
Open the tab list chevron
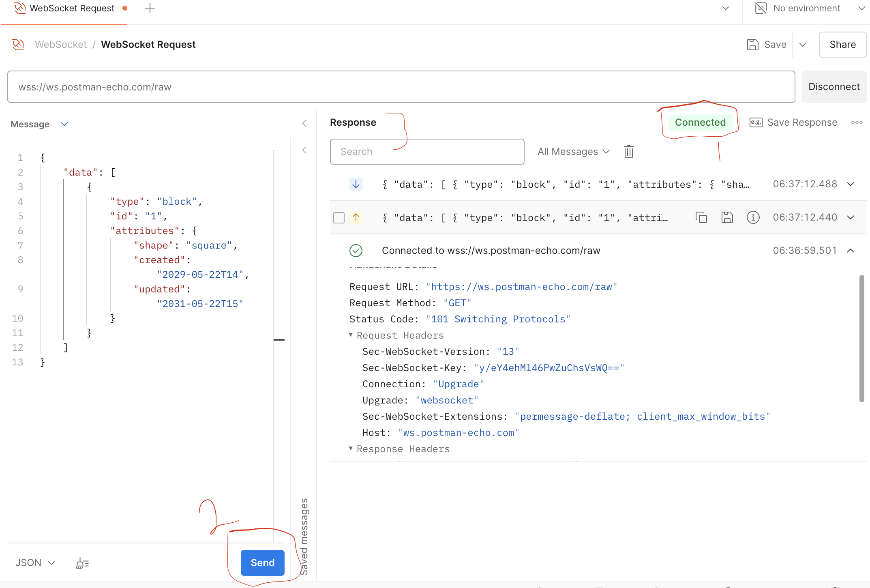coord(726,8)
